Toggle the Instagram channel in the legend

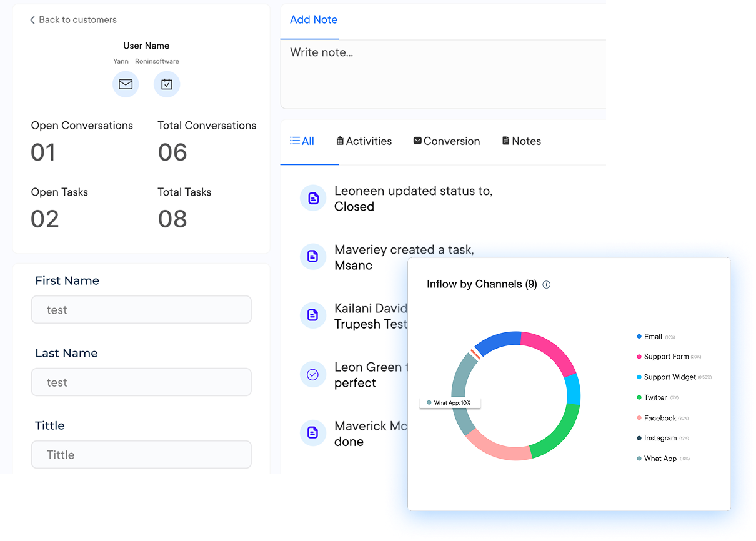tap(660, 438)
